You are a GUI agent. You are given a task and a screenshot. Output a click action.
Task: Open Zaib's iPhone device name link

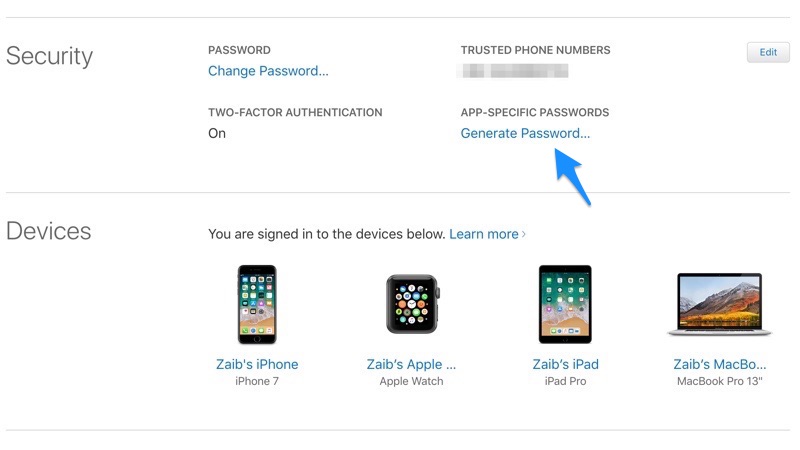click(x=257, y=364)
